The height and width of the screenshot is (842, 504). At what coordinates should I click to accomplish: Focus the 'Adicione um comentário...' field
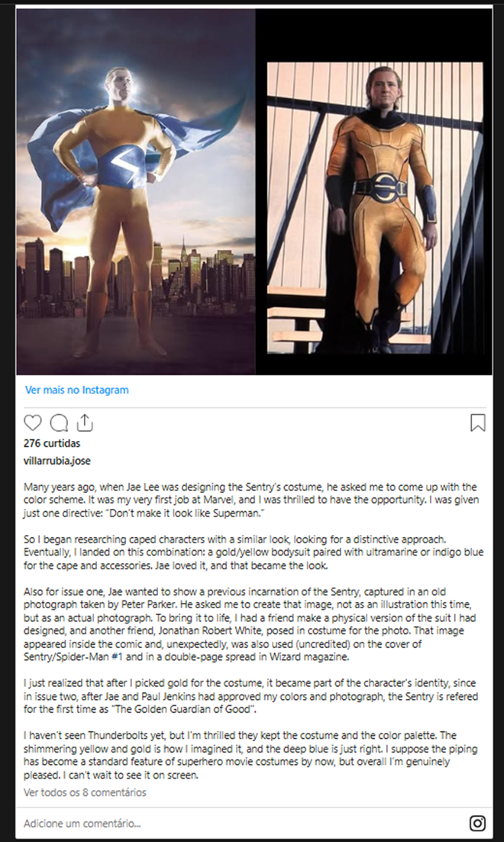(x=241, y=823)
